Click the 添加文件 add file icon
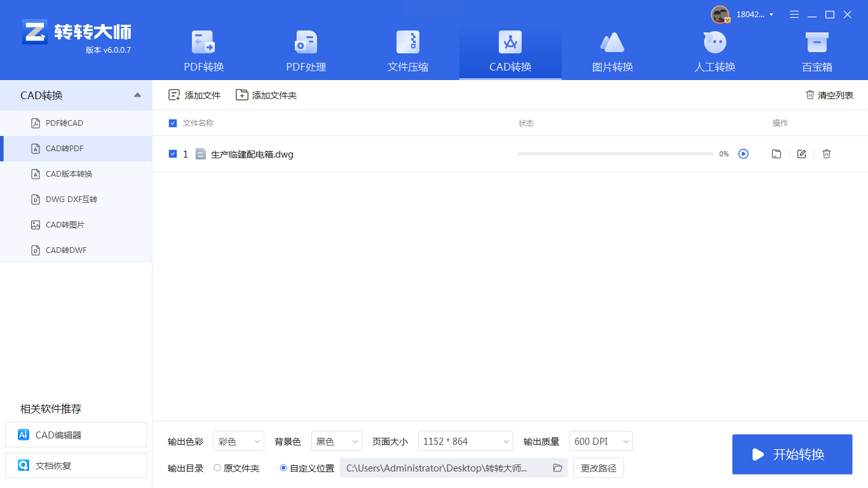 174,95
